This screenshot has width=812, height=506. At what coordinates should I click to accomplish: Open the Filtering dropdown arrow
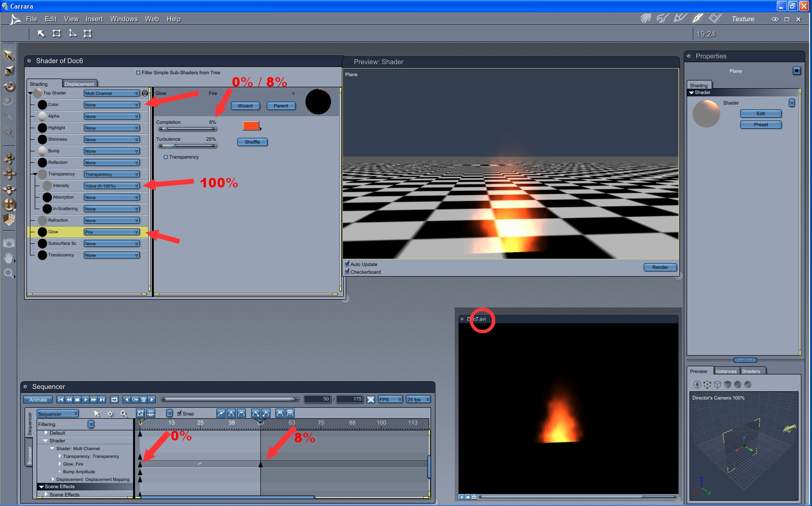click(x=91, y=424)
